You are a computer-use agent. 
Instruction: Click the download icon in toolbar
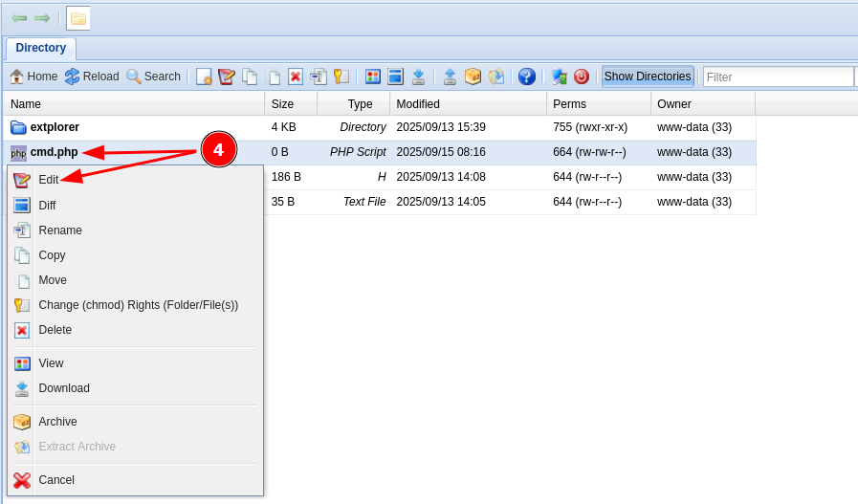(418, 77)
